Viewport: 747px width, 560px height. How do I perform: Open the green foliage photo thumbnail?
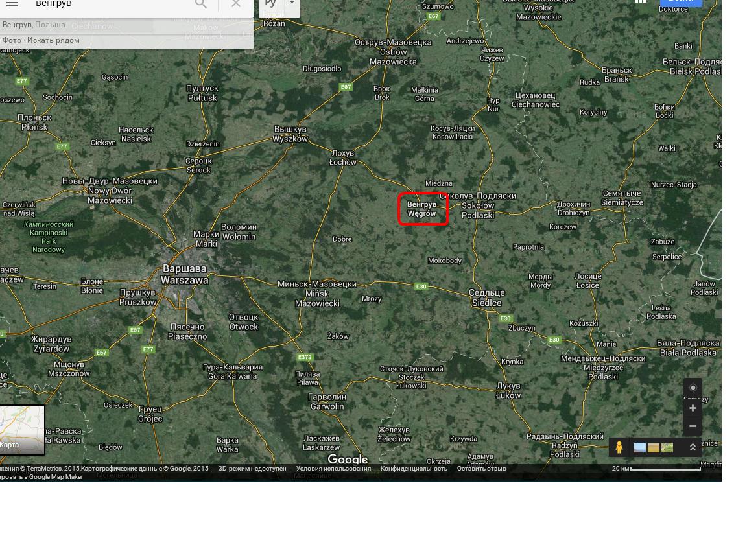pyautogui.click(x=667, y=448)
